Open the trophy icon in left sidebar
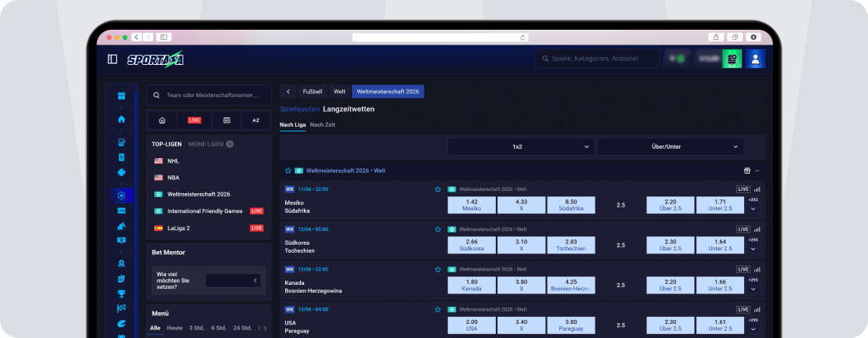The width and height of the screenshot is (868, 338). click(121, 293)
